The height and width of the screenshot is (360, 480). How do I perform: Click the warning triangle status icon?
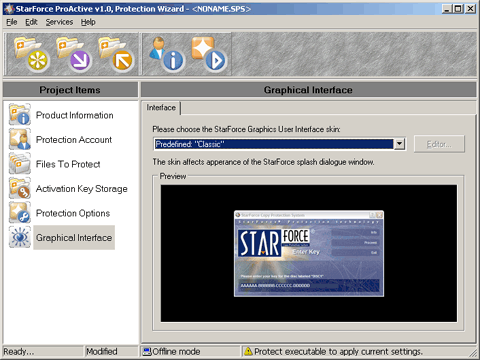point(248,351)
